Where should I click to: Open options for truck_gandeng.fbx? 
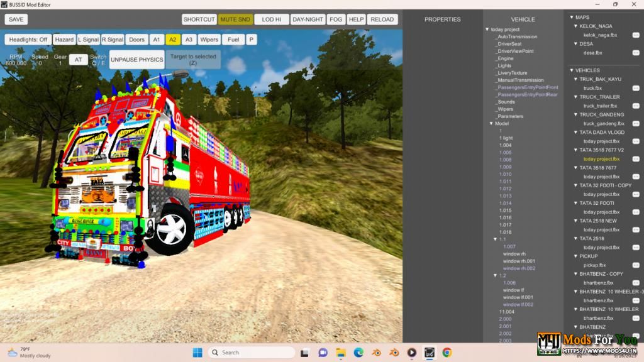[x=635, y=123]
